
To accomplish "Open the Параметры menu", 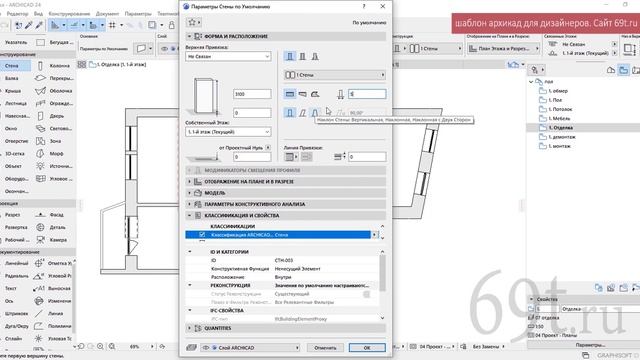I will coord(138,13).
